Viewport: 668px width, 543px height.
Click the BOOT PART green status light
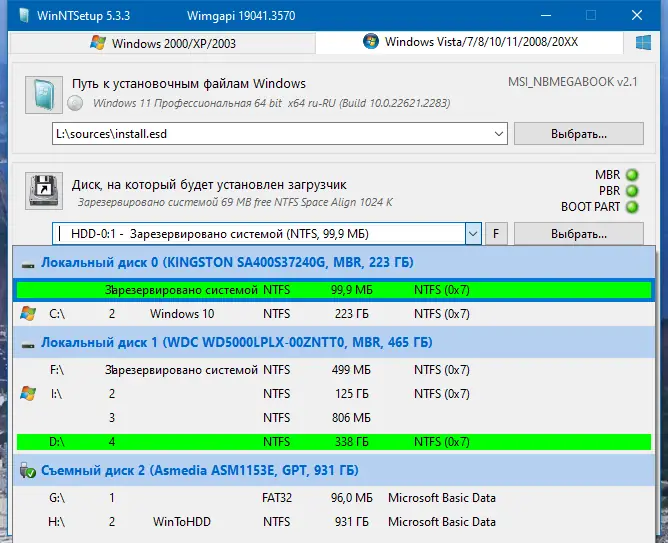click(632, 207)
